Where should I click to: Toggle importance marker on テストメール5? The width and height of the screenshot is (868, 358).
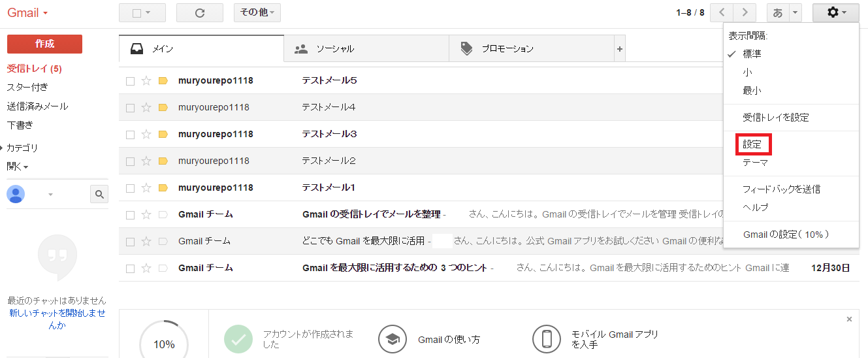tap(163, 81)
